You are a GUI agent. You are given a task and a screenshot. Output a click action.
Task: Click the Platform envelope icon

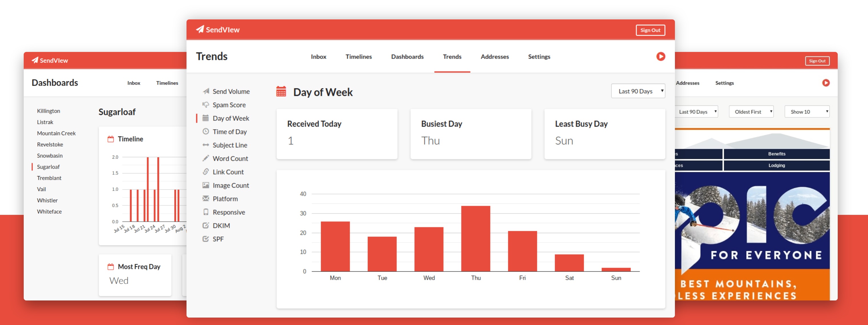[206, 199]
